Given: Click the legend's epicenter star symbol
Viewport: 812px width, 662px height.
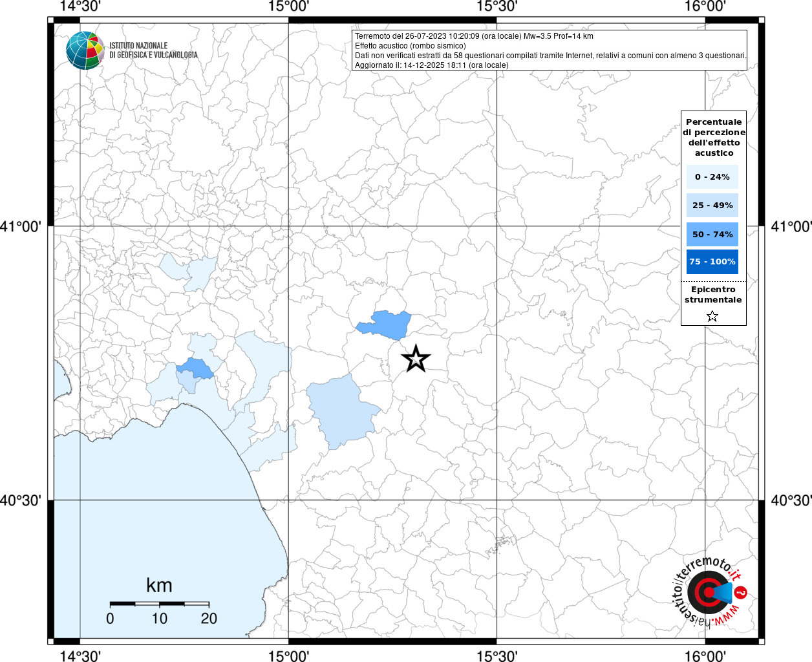Looking at the screenshot, I should coord(712,316).
